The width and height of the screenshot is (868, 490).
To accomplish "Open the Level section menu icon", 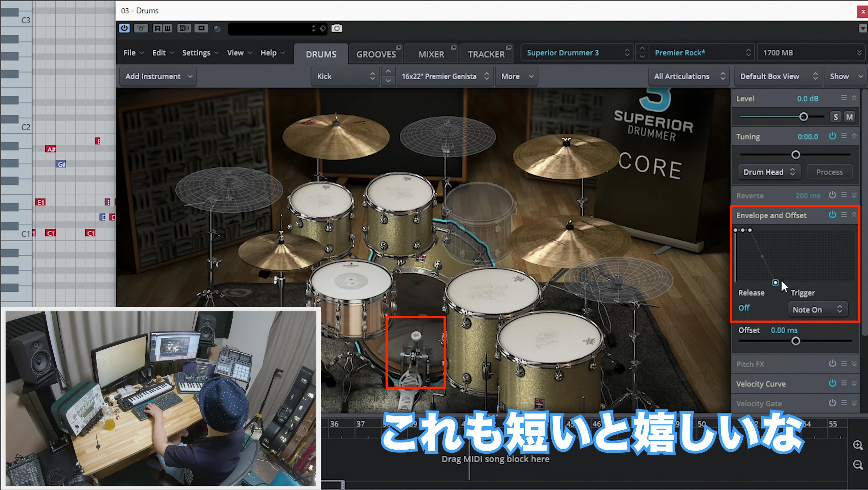I will pyautogui.click(x=844, y=98).
